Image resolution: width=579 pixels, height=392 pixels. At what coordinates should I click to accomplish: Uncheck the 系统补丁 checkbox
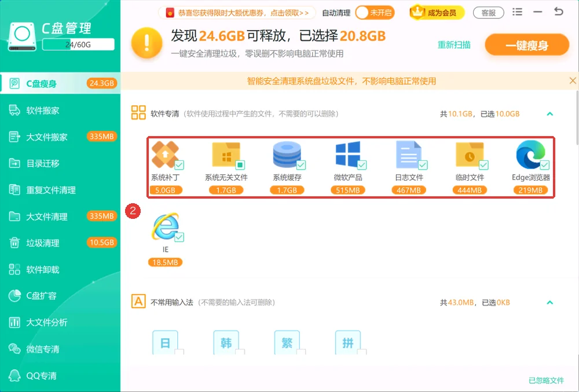(x=179, y=164)
